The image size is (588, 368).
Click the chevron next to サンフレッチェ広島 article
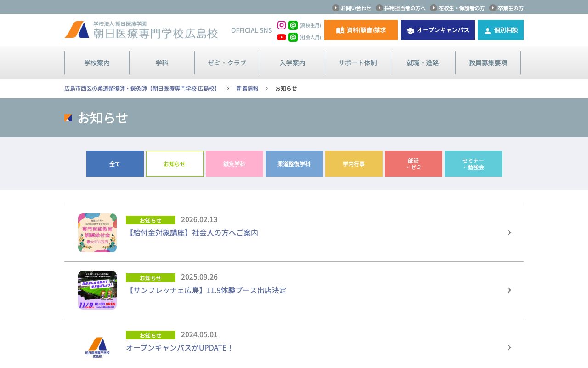tap(509, 290)
